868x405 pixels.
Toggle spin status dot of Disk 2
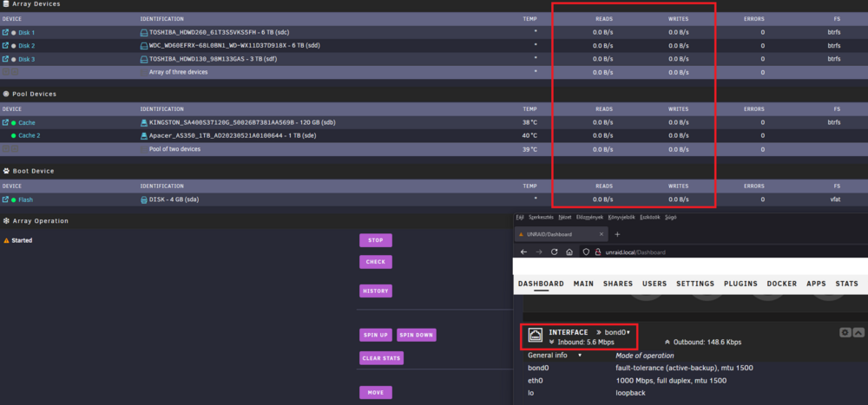(x=14, y=47)
